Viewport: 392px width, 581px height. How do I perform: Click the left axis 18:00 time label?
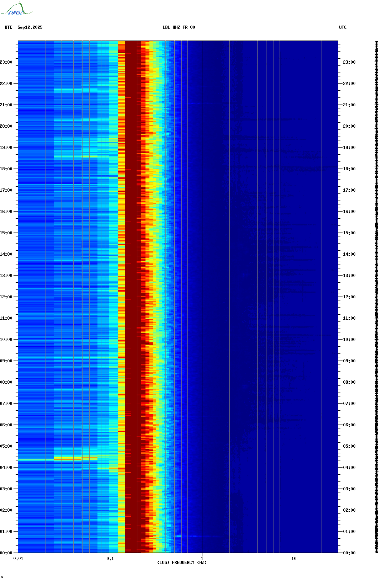[x=6, y=169]
